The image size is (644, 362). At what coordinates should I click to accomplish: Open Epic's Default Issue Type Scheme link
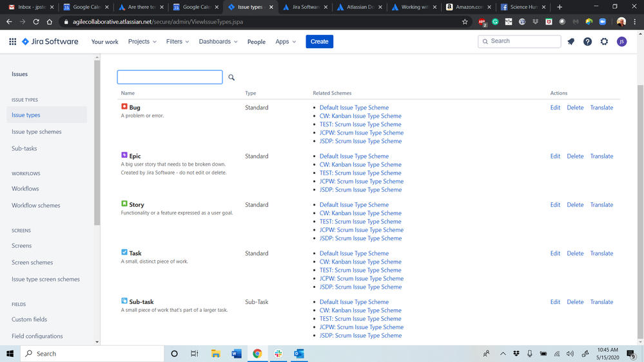tap(354, 156)
